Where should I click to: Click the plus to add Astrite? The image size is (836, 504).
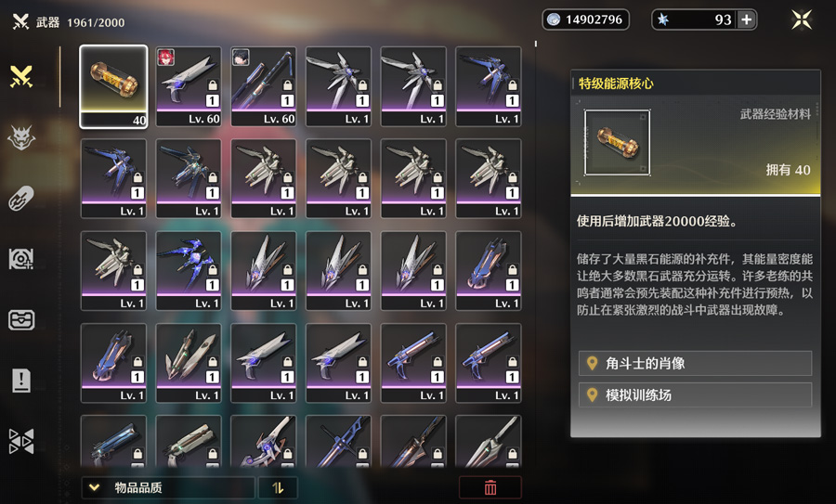coord(747,19)
